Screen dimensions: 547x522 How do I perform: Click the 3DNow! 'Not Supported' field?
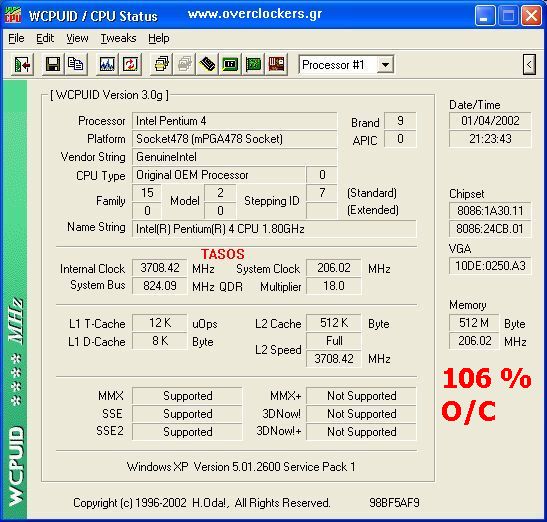coord(361,414)
